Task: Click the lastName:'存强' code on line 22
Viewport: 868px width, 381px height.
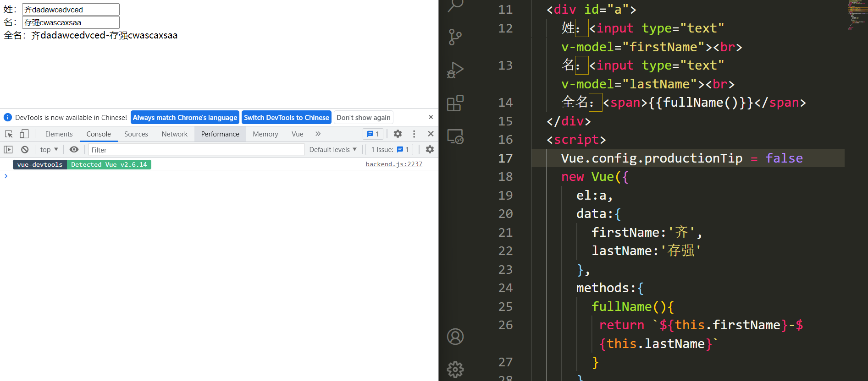Action: pos(647,250)
